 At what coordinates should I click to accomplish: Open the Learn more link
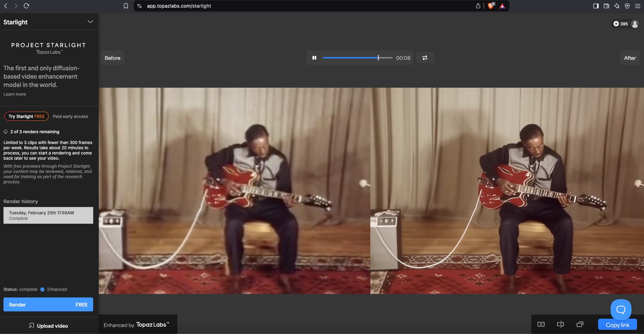pyautogui.click(x=15, y=94)
